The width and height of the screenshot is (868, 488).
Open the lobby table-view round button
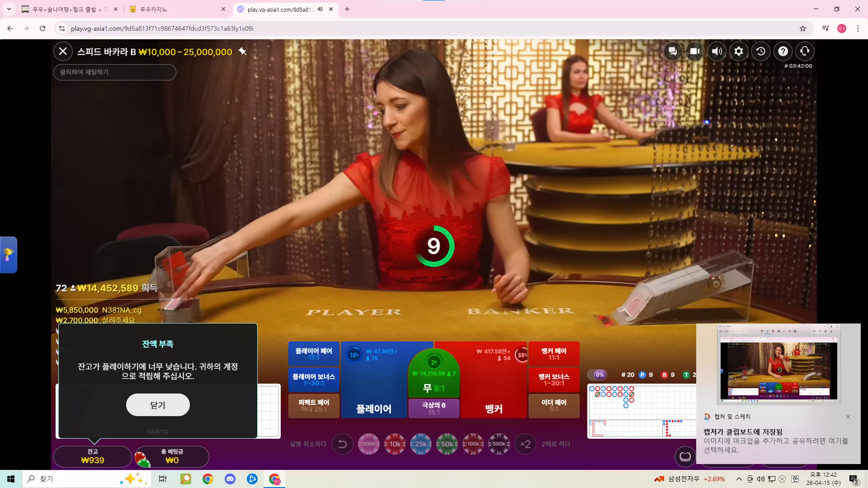pos(685,456)
